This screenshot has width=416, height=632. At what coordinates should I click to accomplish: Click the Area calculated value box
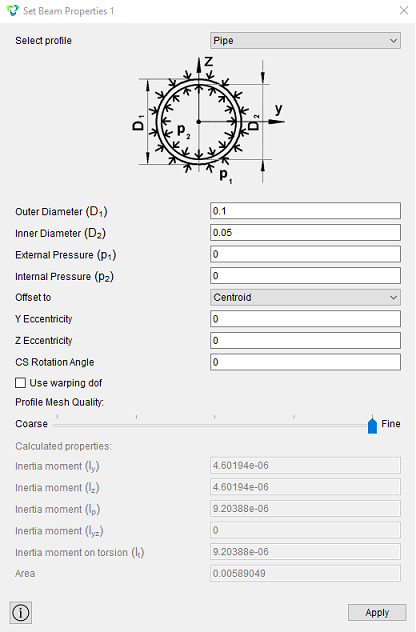(x=305, y=573)
